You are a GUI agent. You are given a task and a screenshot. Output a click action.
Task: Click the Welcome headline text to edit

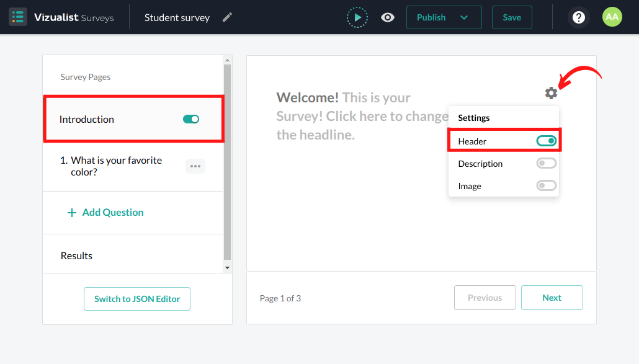(x=347, y=116)
